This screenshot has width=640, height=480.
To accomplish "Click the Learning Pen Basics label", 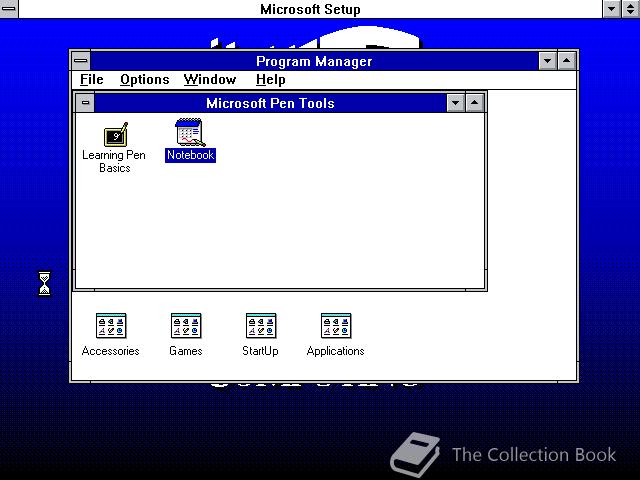I will point(114,161).
